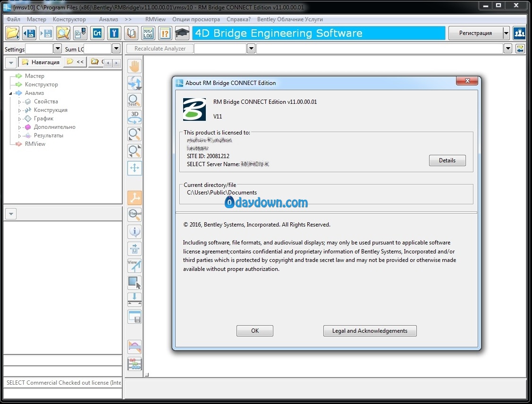Open the Справка? menu
532x404 pixels.
pyautogui.click(x=238, y=19)
